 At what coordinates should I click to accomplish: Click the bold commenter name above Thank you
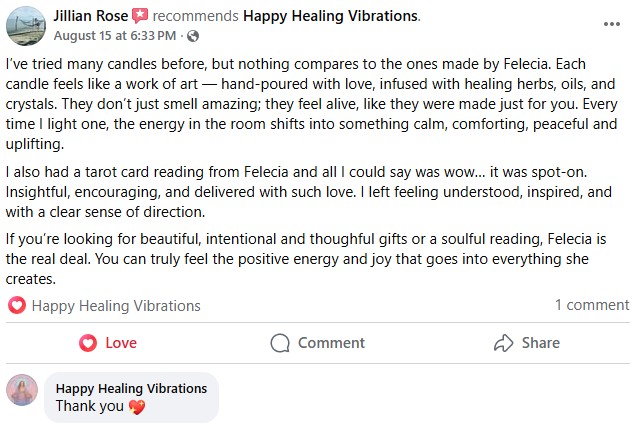[x=130, y=388]
